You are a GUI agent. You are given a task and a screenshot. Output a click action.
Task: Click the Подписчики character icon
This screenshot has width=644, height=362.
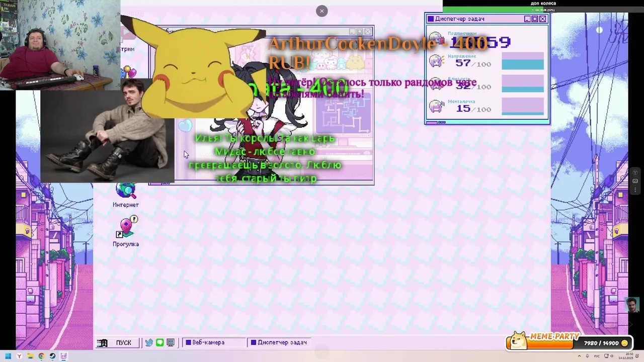tap(436, 39)
